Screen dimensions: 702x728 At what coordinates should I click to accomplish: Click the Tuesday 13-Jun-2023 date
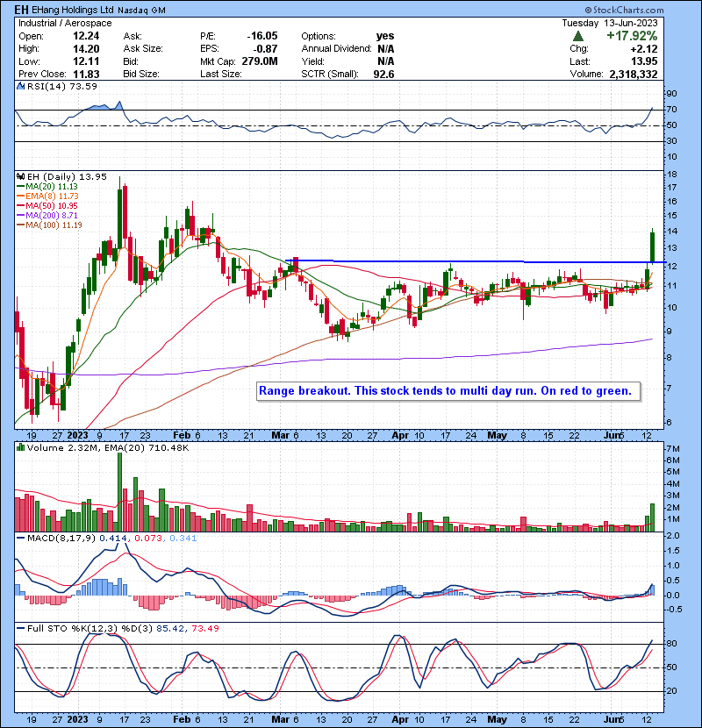[610, 23]
